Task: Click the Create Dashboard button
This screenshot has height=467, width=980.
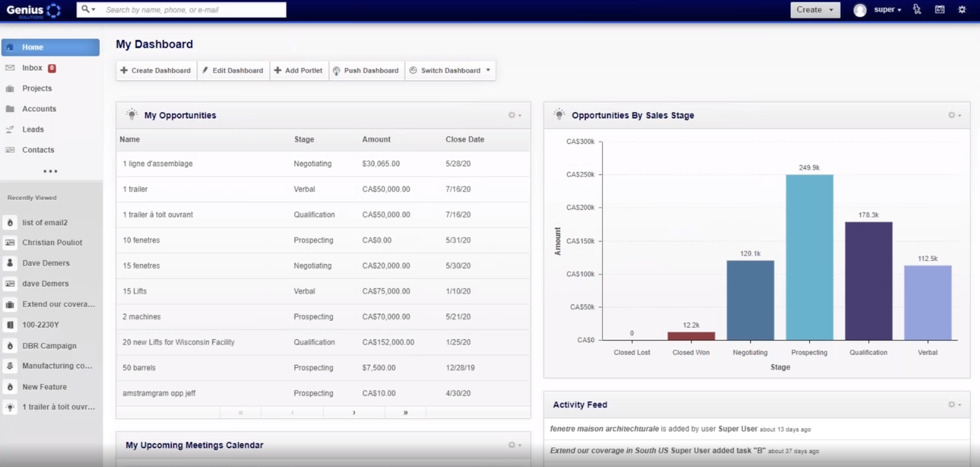Action: pos(156,70)
